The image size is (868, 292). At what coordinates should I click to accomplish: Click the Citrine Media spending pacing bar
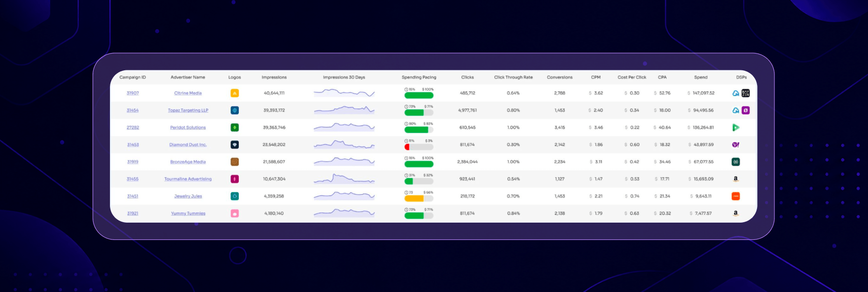tap(419, 95)
